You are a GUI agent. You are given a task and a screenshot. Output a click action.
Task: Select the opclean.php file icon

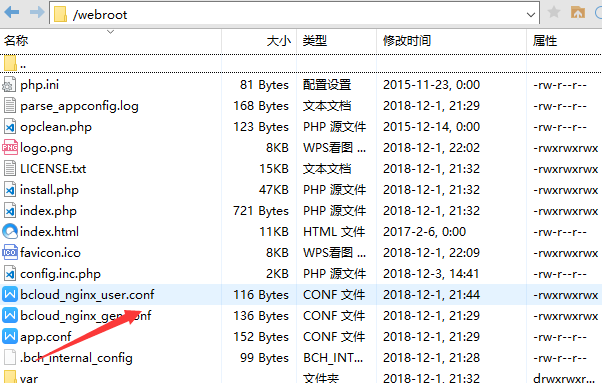pos(10,127)
